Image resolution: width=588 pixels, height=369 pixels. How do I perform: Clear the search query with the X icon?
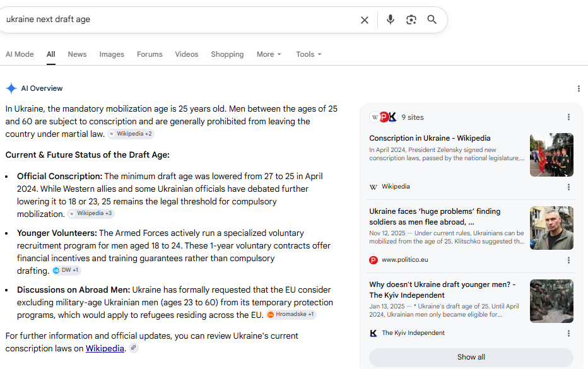pyautogui.click(x=365, y=20)
